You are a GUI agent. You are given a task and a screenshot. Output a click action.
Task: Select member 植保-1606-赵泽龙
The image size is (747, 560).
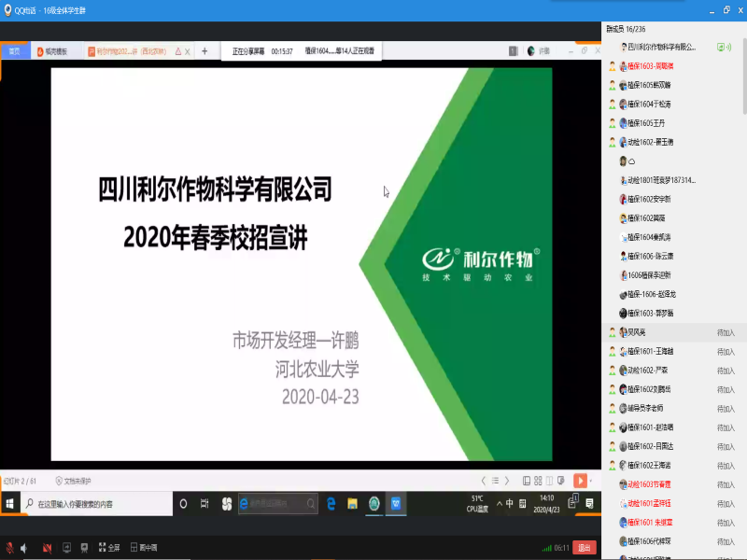click(672, 294)
